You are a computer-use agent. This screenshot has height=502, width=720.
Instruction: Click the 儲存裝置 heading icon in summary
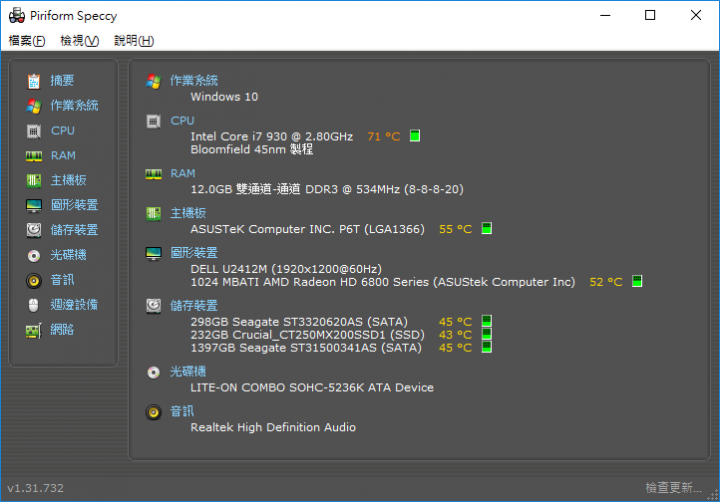coord(153,306)
